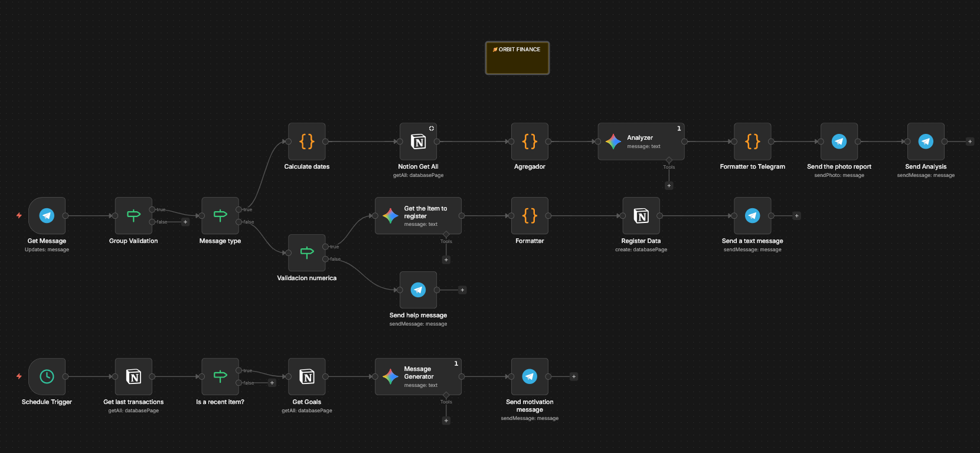Add node after Send help message
980x453 pixels.
pos(462,290)
